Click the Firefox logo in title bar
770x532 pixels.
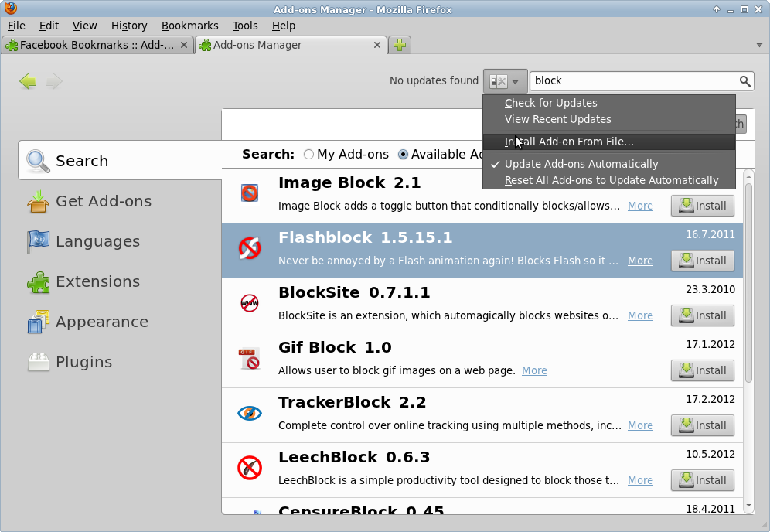point(10,9)
